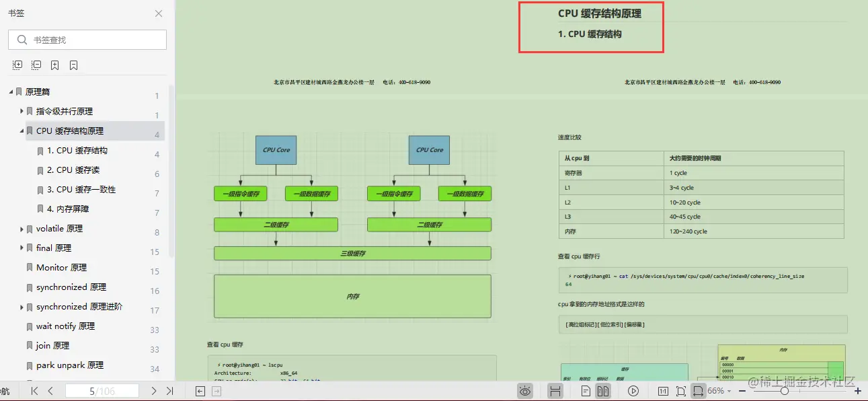Select the CPU 缓存结构原理 bookmark
Image resolution: width=868 pixels, height=401 pixels.
(70, 131)
